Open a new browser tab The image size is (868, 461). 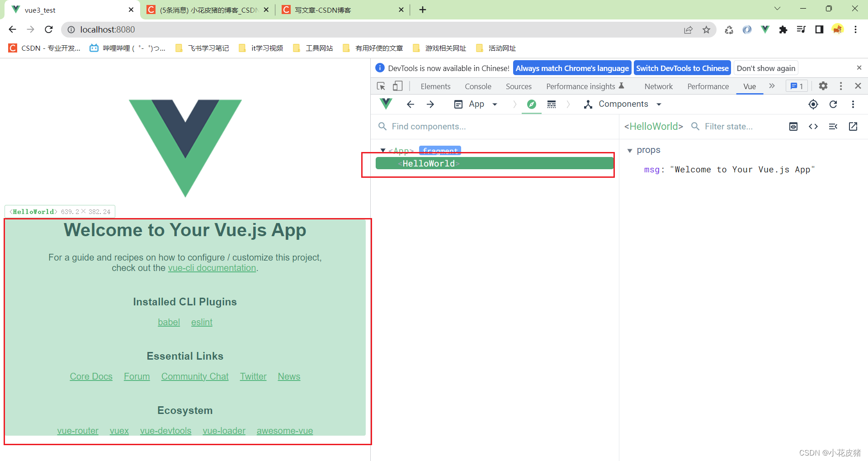point(423,10)
